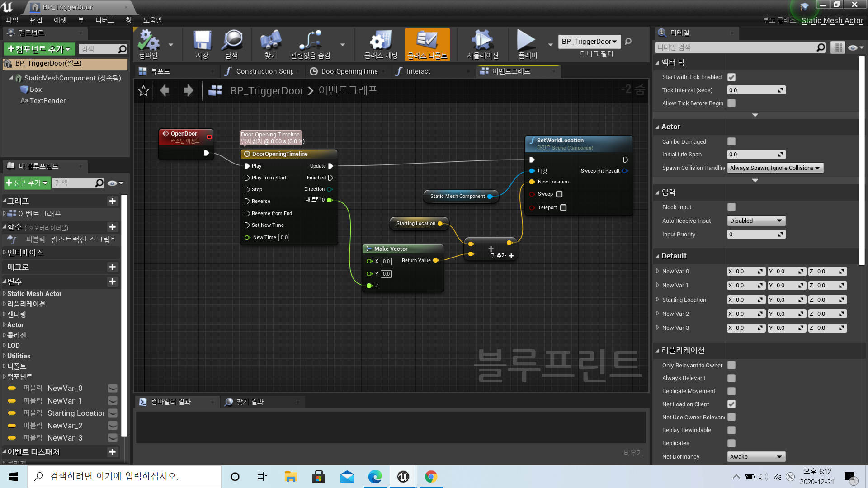Add a new graph with plus icon
This screenshot has height=488, width=868.
(113, 201)
